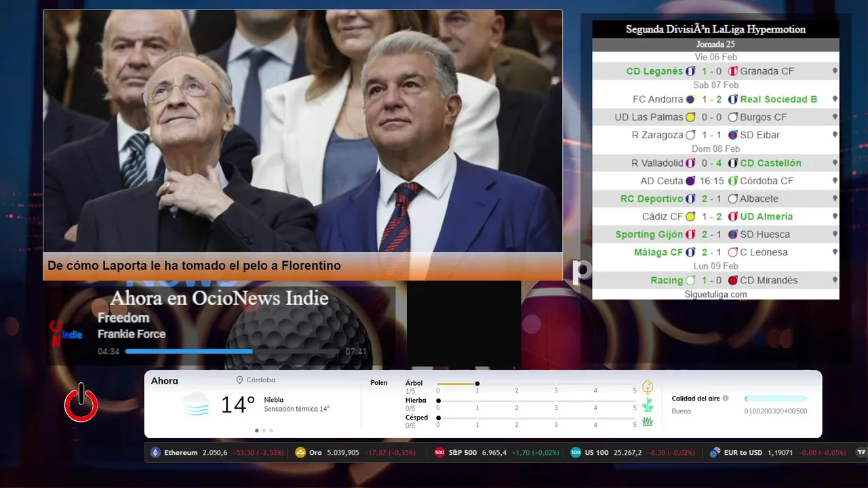Click the Césped lawn pollen icon
Image resolution: width=868 pixels, height=488 pixels.
click(648, 422)
